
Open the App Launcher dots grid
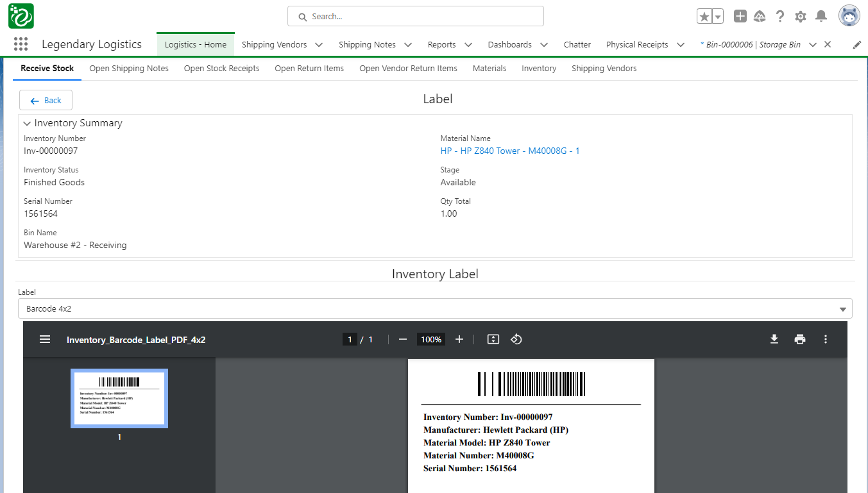tap(21, 44)
